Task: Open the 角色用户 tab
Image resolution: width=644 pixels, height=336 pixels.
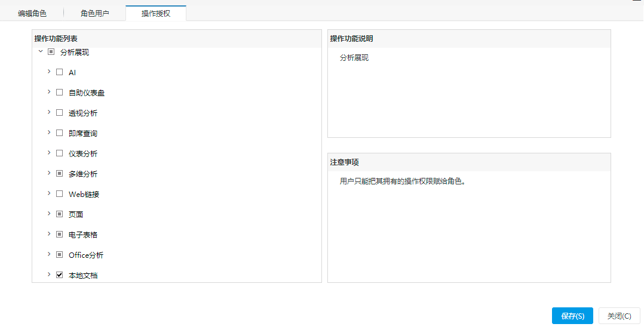Action: (95, 14)
